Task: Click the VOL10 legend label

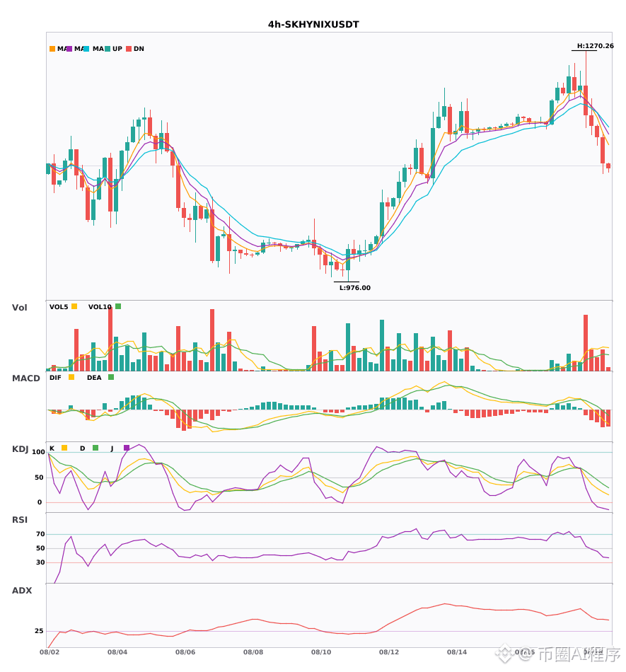Action: point(100,307)
